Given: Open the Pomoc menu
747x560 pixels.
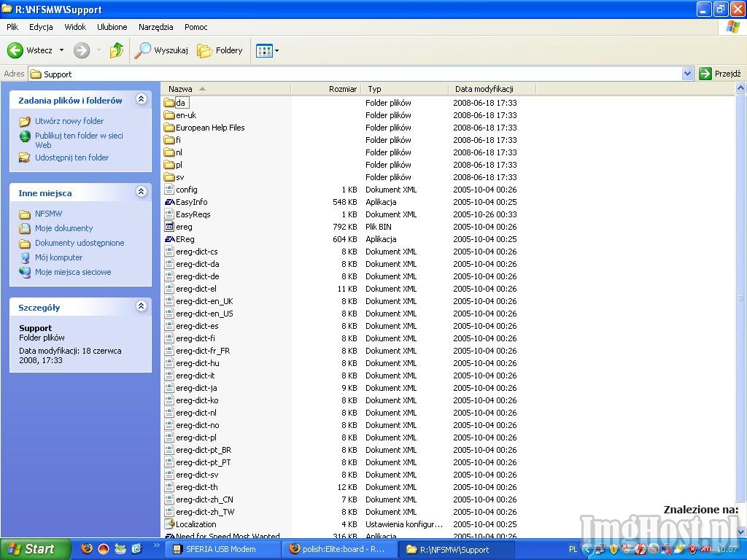Looking at the screenshot, I should point(196,27).
